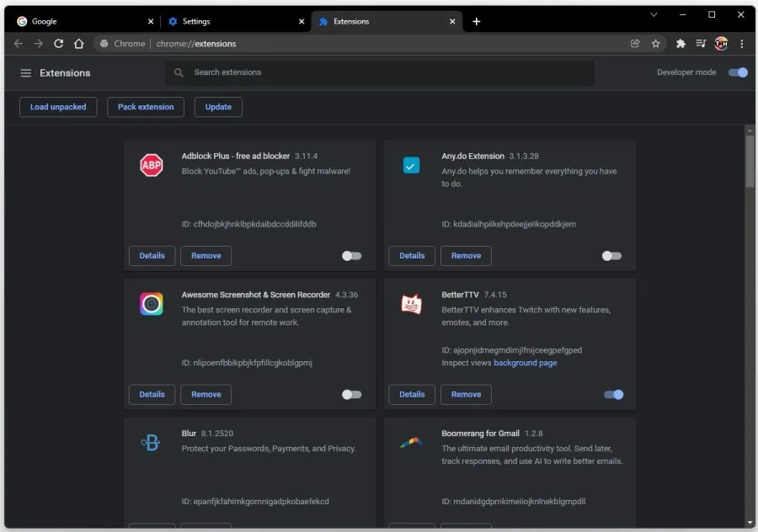Click Awesome Screenshot ID nlipoenfbbikpbjkfpfillcgkoblgpmj
The width and height of the screenshot is (758, 532).
pos(247,363)
